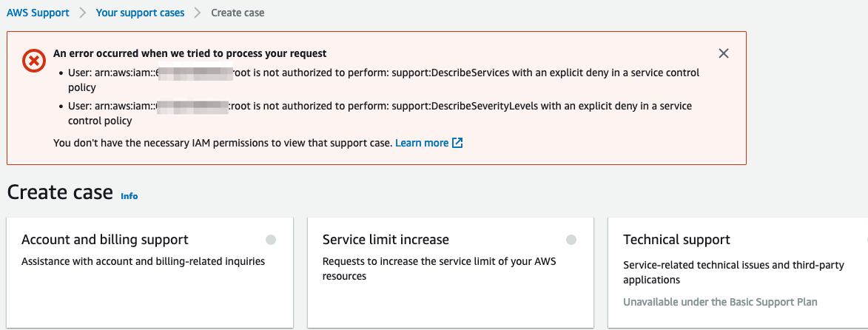This screenshot has width=868, height=330.
Task: Click chevron after Your support cases breadcrumb
Action: [x=198, y=13]
